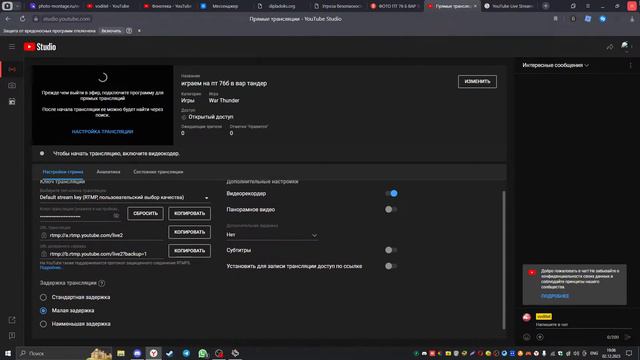Image resolution: width=640 pixels, height=360 pixels.
Task: Click the studio.youtube.com address bar
Action: [x=67, y=19]
